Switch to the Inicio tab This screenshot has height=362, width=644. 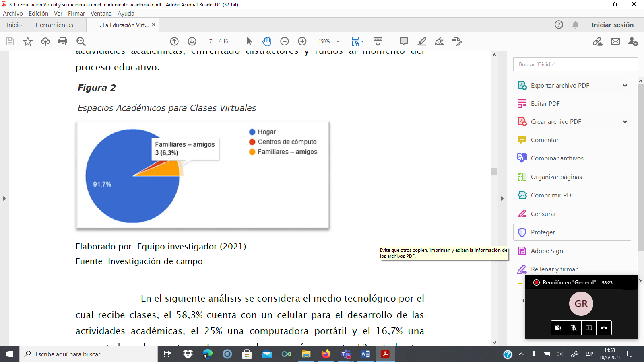(x=14, y=25)
